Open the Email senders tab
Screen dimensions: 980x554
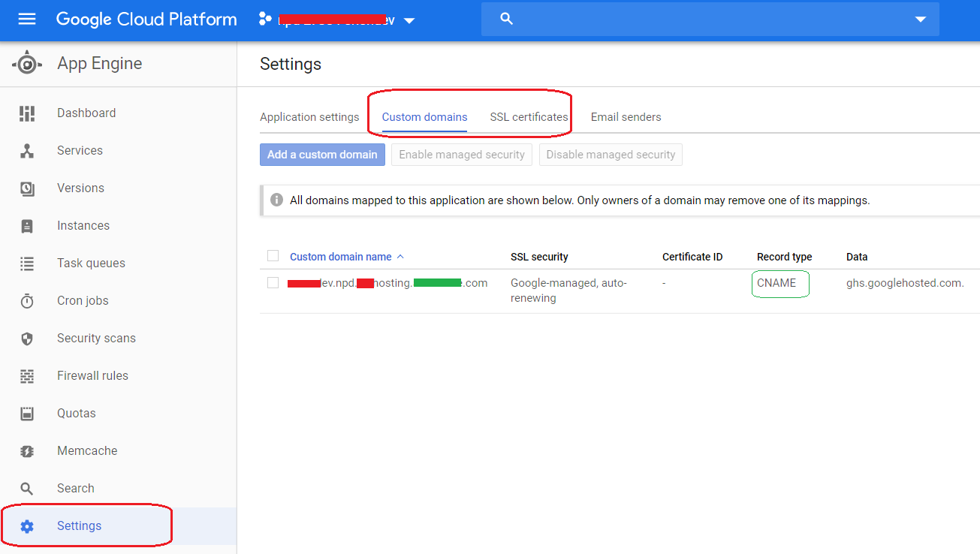(626, 116)
